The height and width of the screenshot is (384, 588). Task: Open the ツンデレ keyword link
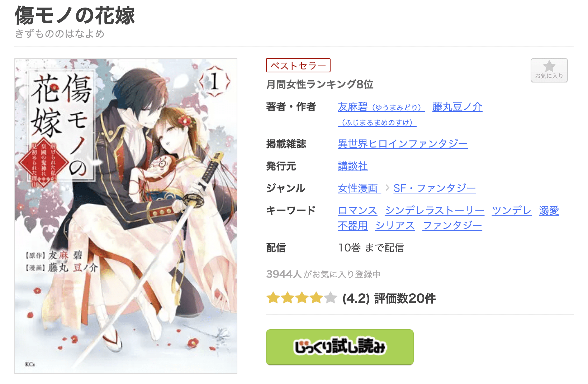point(512,211)
